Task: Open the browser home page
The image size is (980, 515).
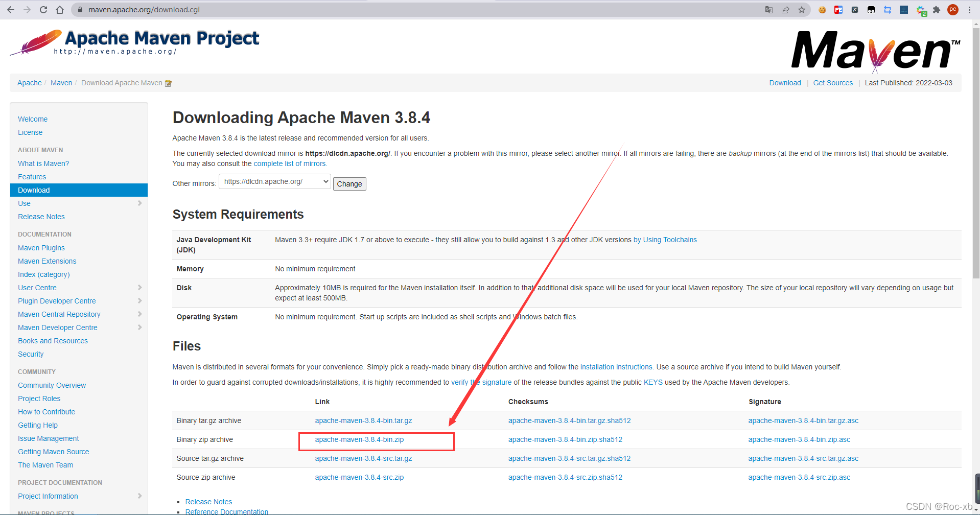Action: 60,10
